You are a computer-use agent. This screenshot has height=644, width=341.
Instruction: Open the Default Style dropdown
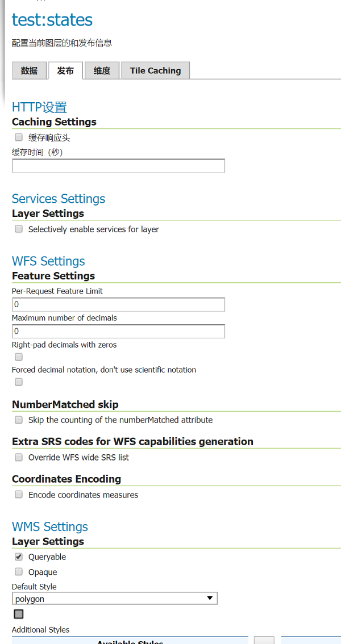click(115, 599)
